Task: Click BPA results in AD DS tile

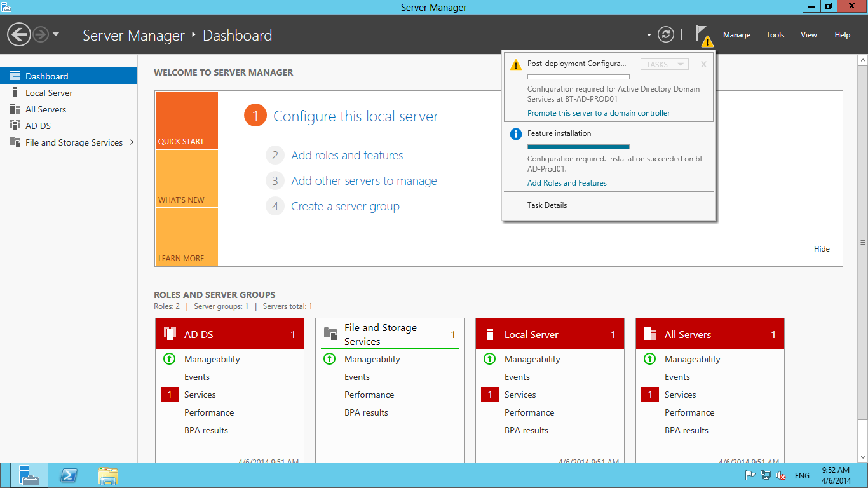Action: pyautogui.click(x=206, y=430)
